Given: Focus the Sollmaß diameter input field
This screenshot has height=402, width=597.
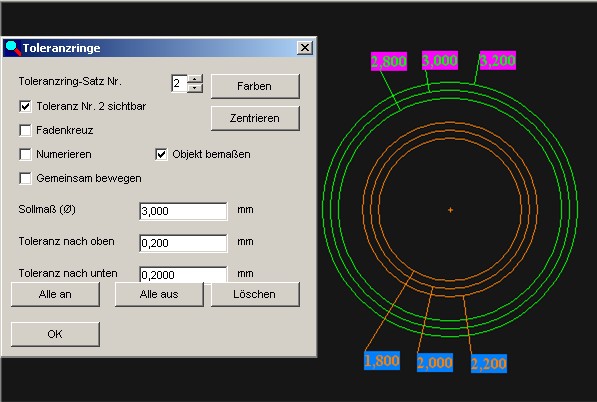Looking at the screenshot, I should click(183, 211).
